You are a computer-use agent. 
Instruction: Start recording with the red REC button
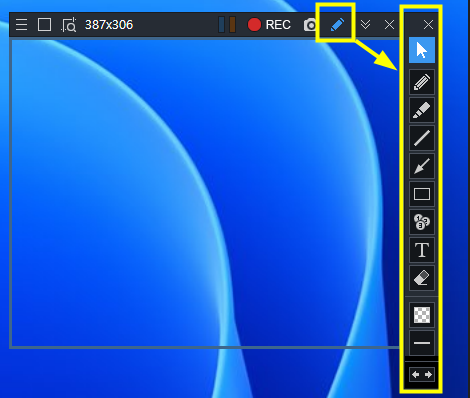coord(269,25)
